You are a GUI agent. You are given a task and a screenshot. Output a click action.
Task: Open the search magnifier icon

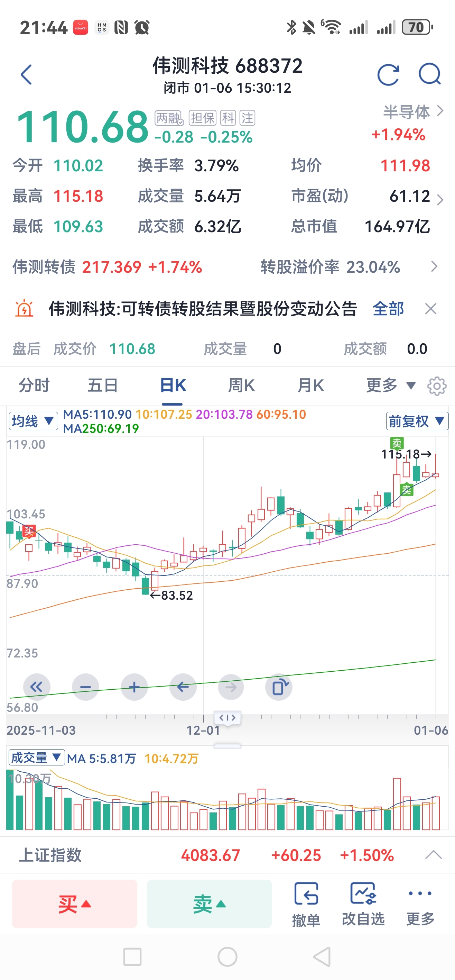(x=429, y=74)
